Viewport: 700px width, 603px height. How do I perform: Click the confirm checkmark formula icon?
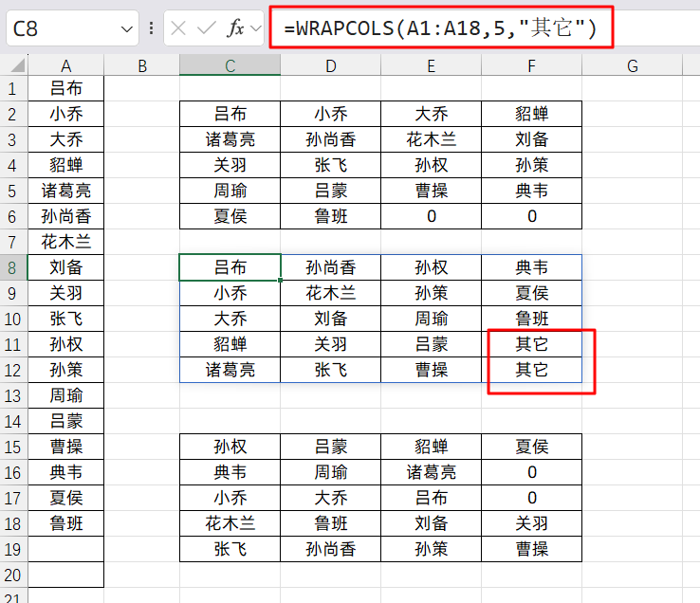click(206, 29)
